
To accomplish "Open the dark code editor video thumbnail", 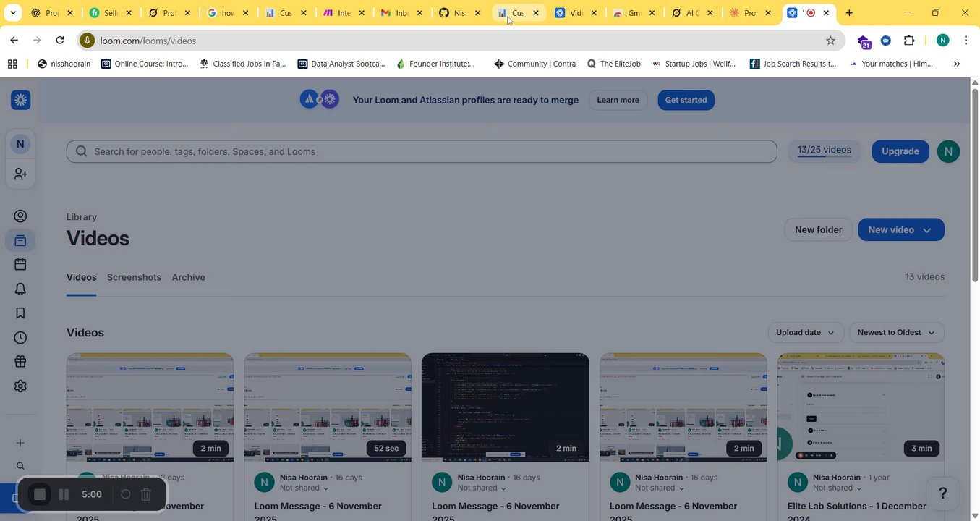I will [x=505, y=407].
